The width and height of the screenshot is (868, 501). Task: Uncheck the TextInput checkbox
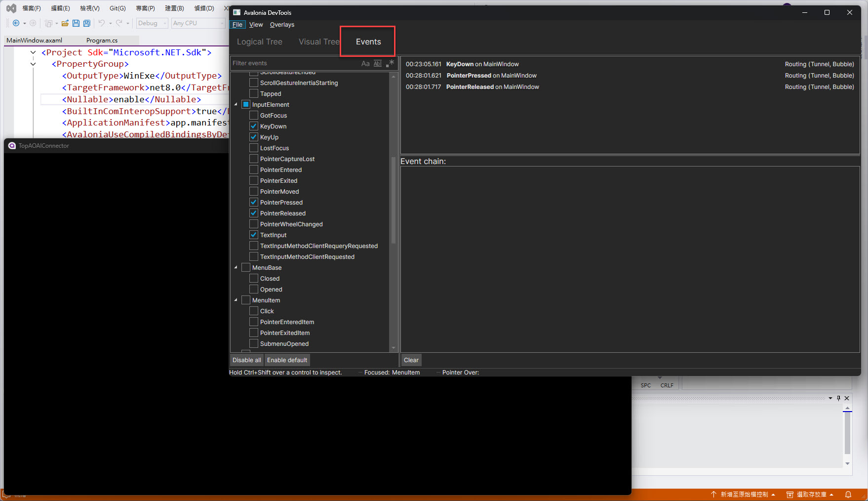pos(254,235)
